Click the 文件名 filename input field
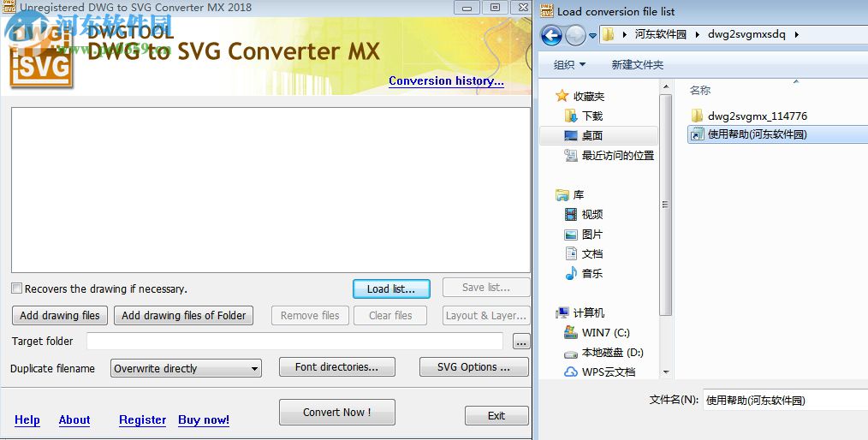Image resolution: width=868 pixels, height=440 pixels. pos(786,400)
